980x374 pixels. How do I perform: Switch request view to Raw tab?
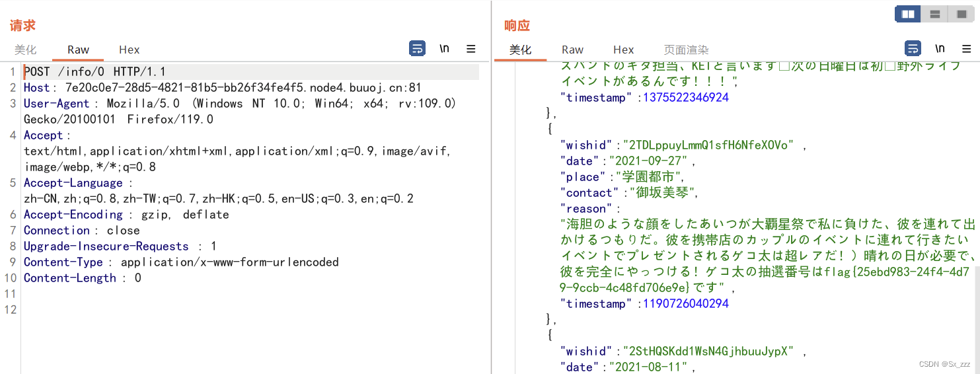coord(78,50)
